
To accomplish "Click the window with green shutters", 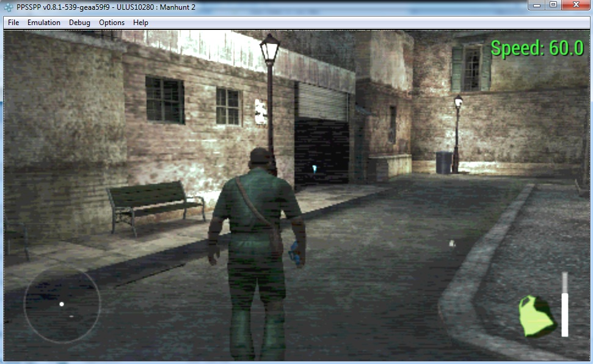I will (x=471, y=68).
